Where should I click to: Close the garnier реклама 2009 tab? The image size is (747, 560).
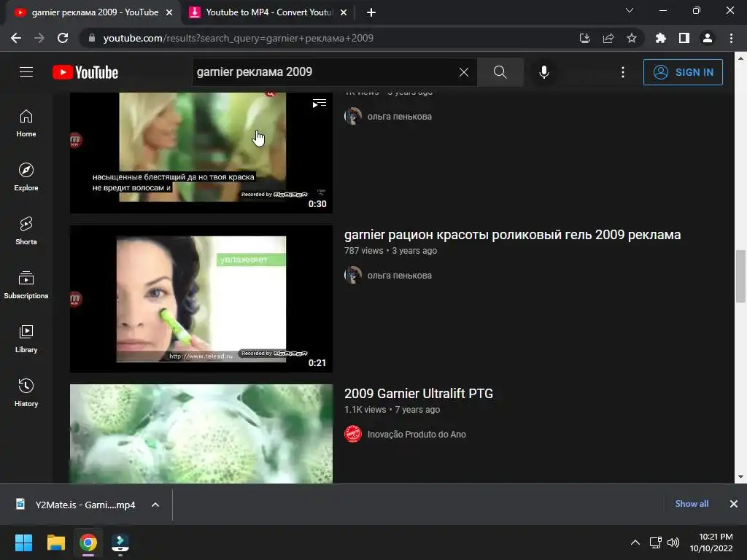pos(169,13)
